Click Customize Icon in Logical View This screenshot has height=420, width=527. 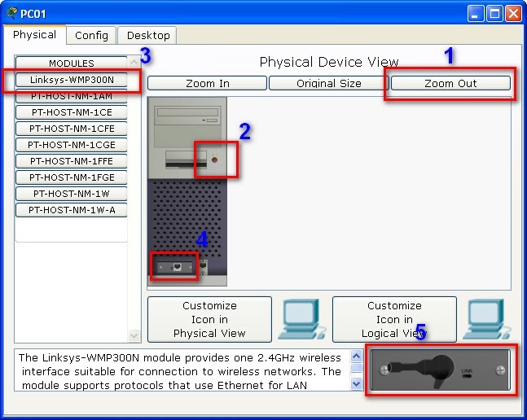point(394,319)
